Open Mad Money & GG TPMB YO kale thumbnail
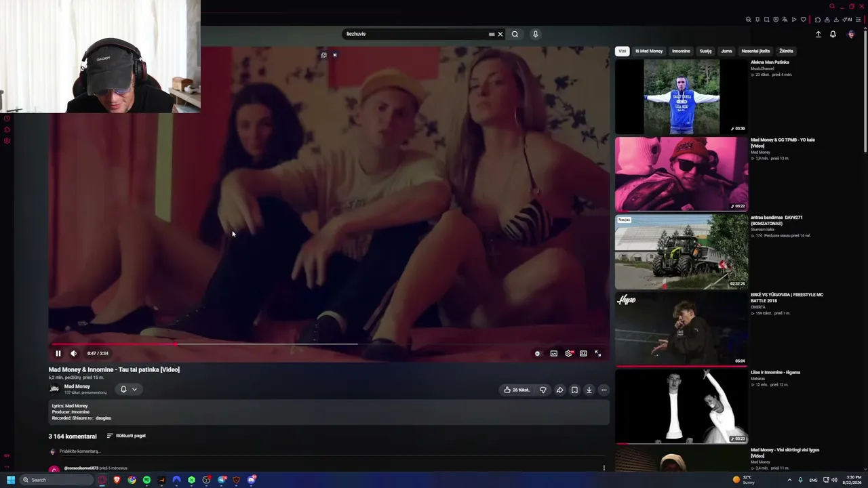The height and width of the screenshot is (488, 868). (x=682, y=174)
